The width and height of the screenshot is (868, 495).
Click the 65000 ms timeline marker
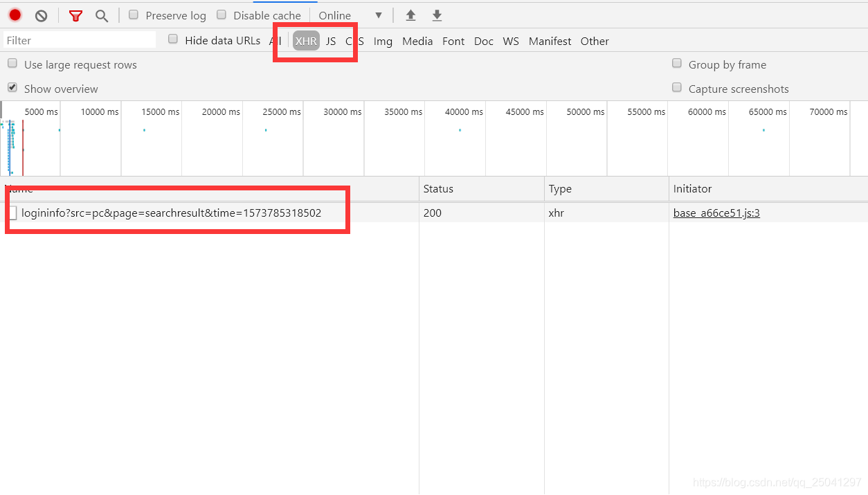[x=768, y=111]
